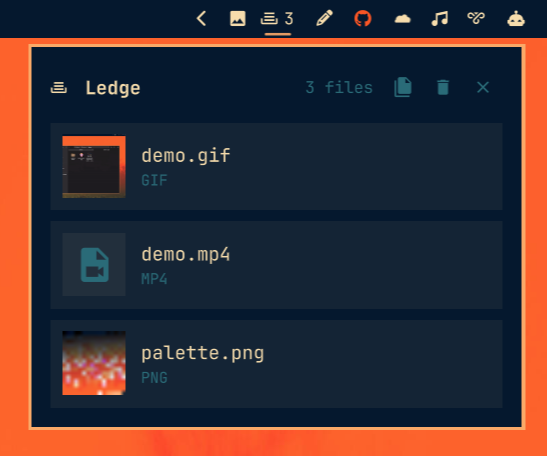
Task: Open the cloud weather icon
Action: [x=403, y=18]
